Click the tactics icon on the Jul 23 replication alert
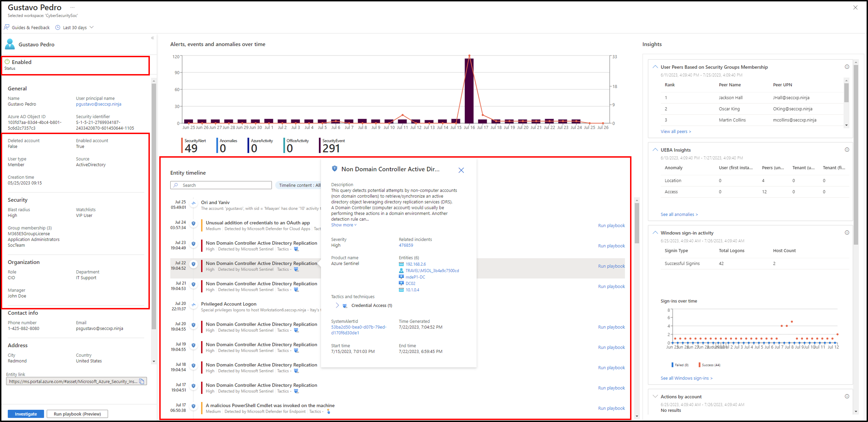 tap(296, 249)
